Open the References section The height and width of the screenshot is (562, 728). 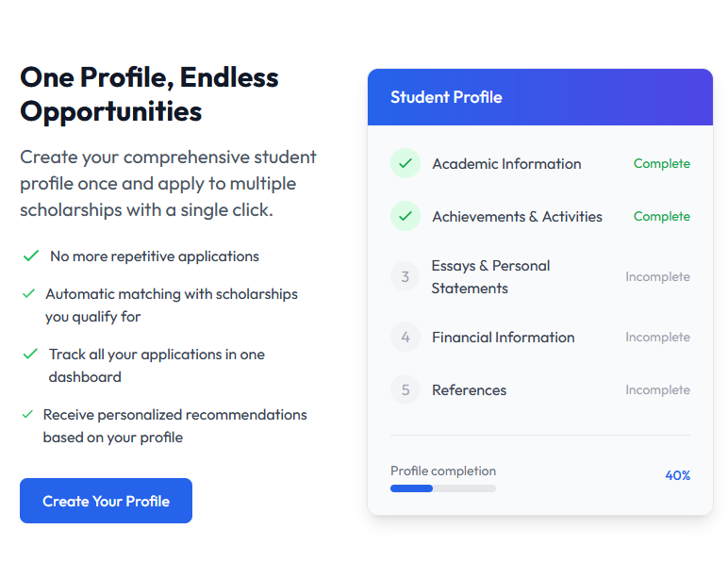point(469,390)
